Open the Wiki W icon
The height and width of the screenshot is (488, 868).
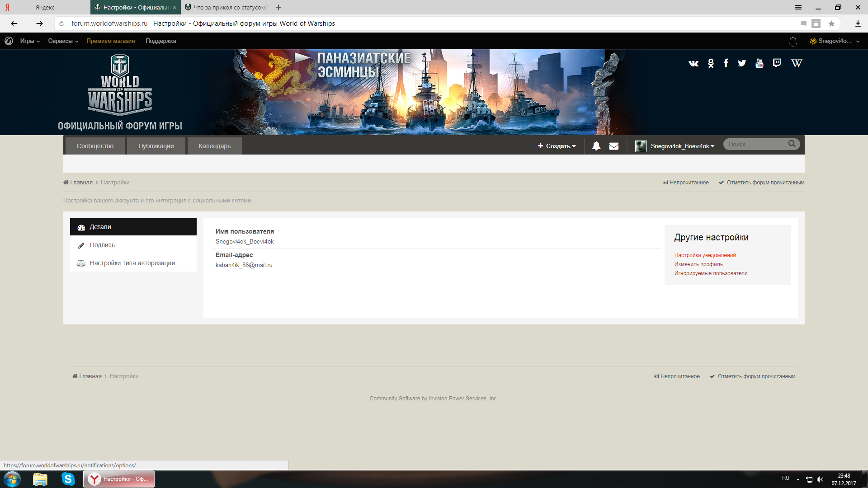(x=797, y=63)
